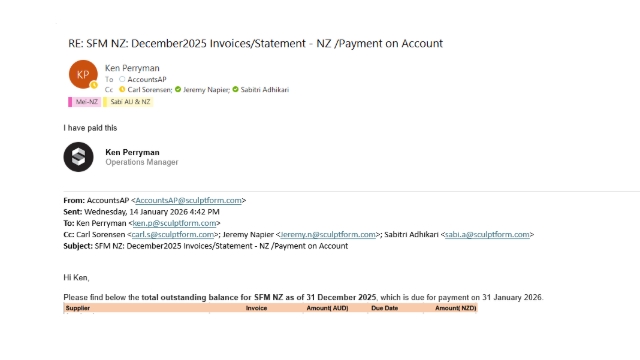The image size is (640, 360).
Task: Click Carl Sorensen's presence status icon
Action: point(122,89)
